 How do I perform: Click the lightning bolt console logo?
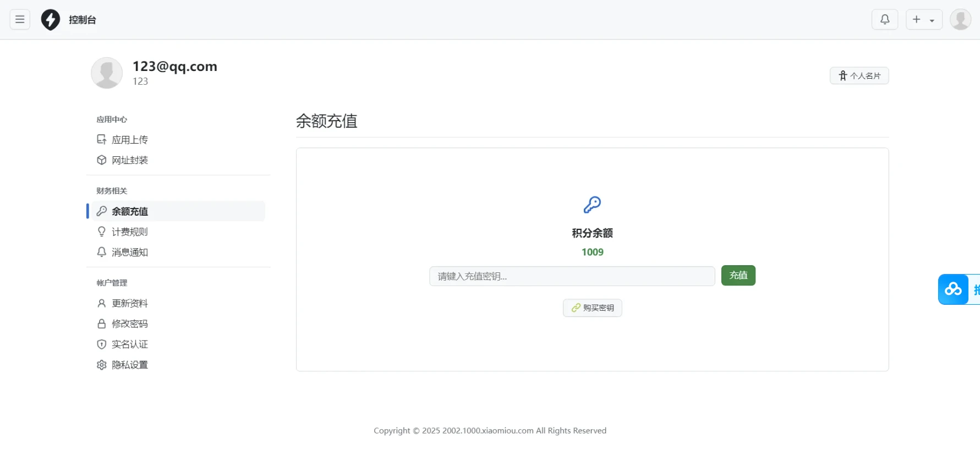click(x=51, y=20)
